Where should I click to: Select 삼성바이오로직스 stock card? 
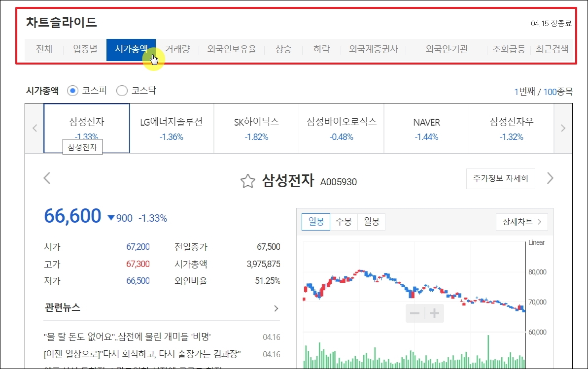point(342,128)
